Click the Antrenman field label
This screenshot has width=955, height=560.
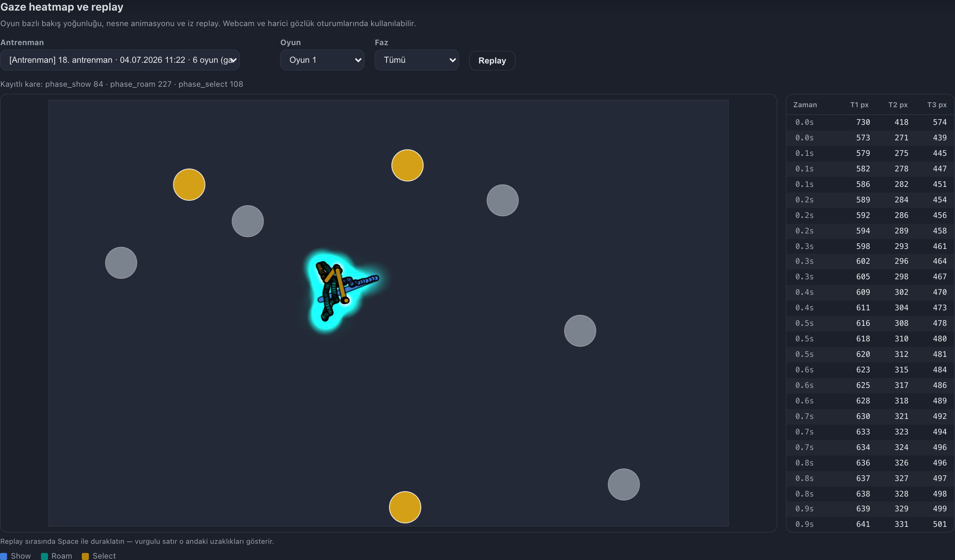click(22, 42)
